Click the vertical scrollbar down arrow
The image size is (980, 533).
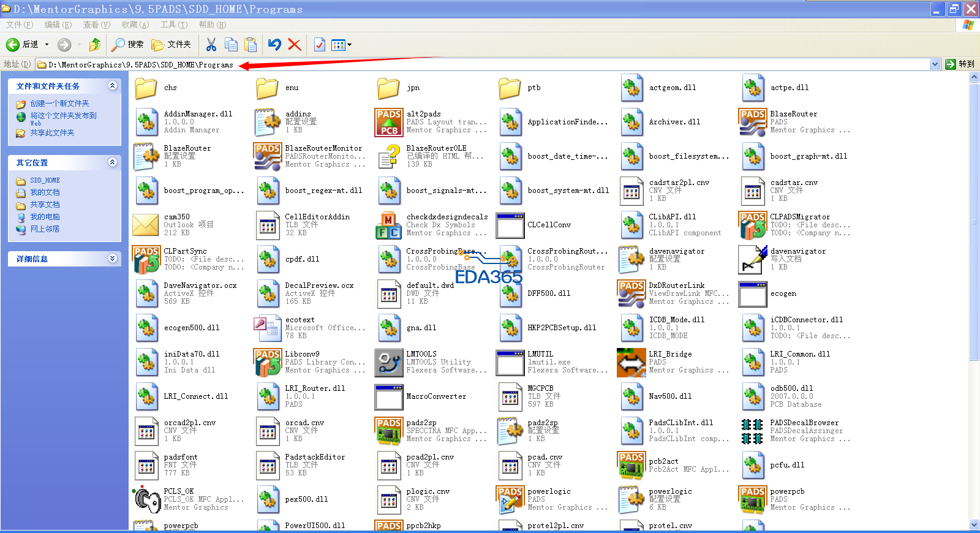pyautogui.click(x=974, y=525)
